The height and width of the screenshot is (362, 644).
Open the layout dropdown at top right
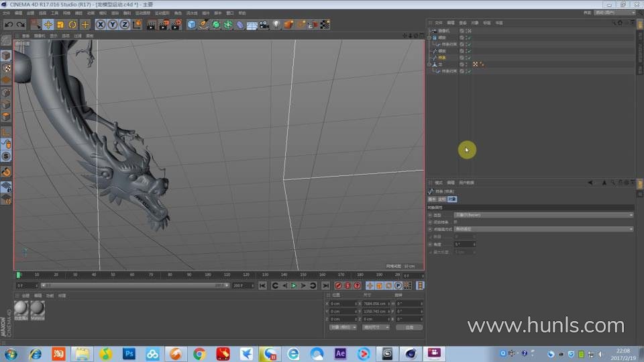click(x=615, y=13)
